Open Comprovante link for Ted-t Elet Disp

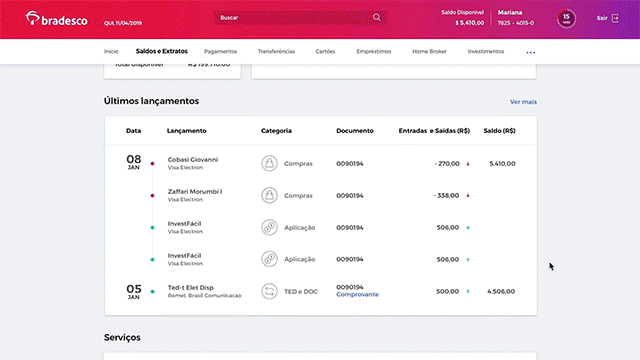[x=358, y=294]
